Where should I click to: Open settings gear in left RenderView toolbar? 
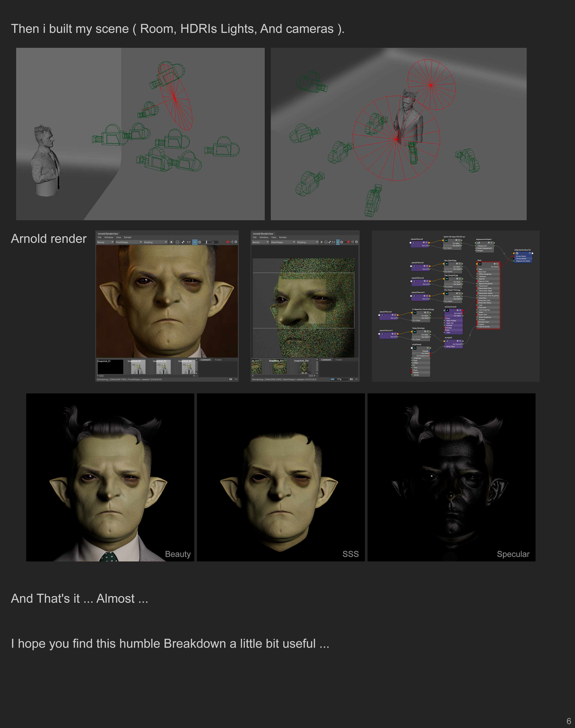(236, 242)
